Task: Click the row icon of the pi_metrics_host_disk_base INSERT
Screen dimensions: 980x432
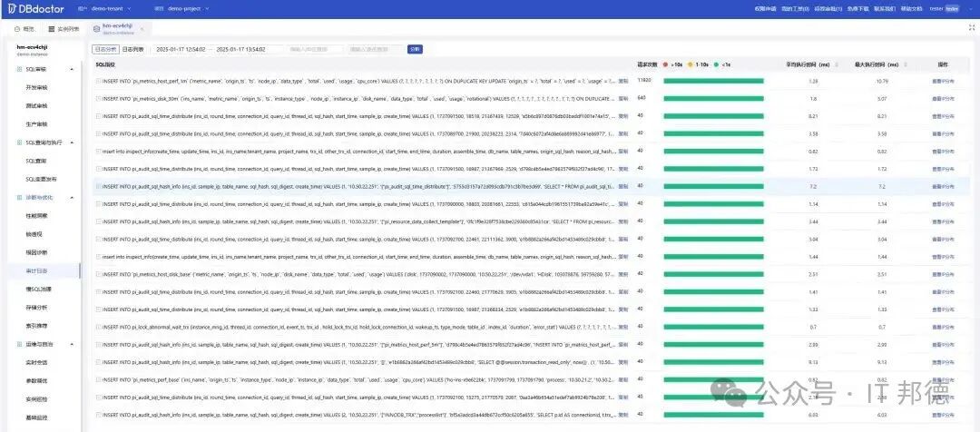Action: pyautogui.click(x=98, y=274)
